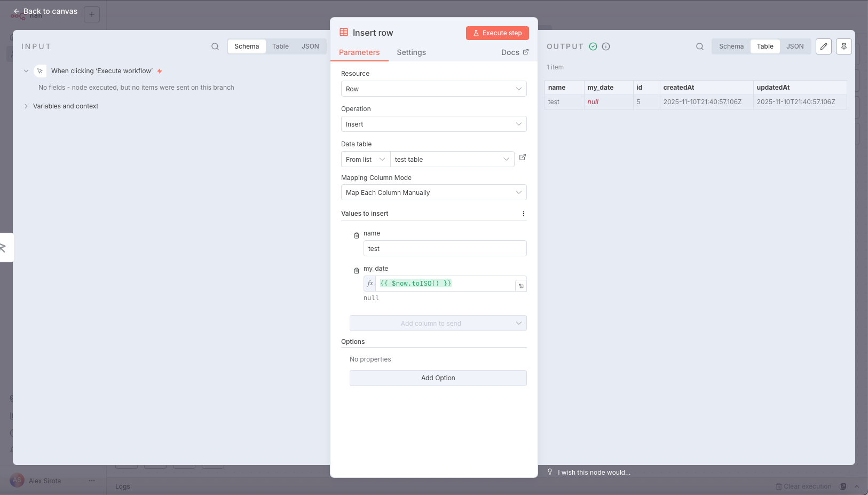This screenshot has width=868, height=495.
Task: Switch INPUT view to JSON
Action: (310, 46)
